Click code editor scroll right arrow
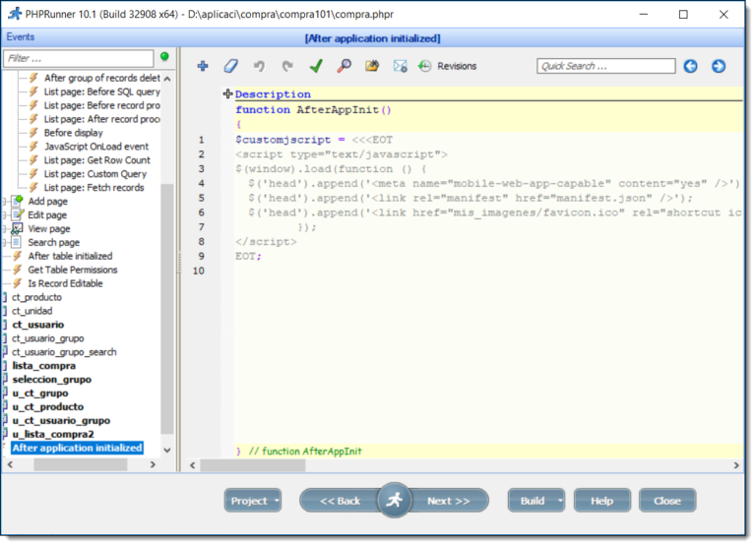The height and width of the screenshot is (546, 756). pyautogui.click(x=736, y=465)
